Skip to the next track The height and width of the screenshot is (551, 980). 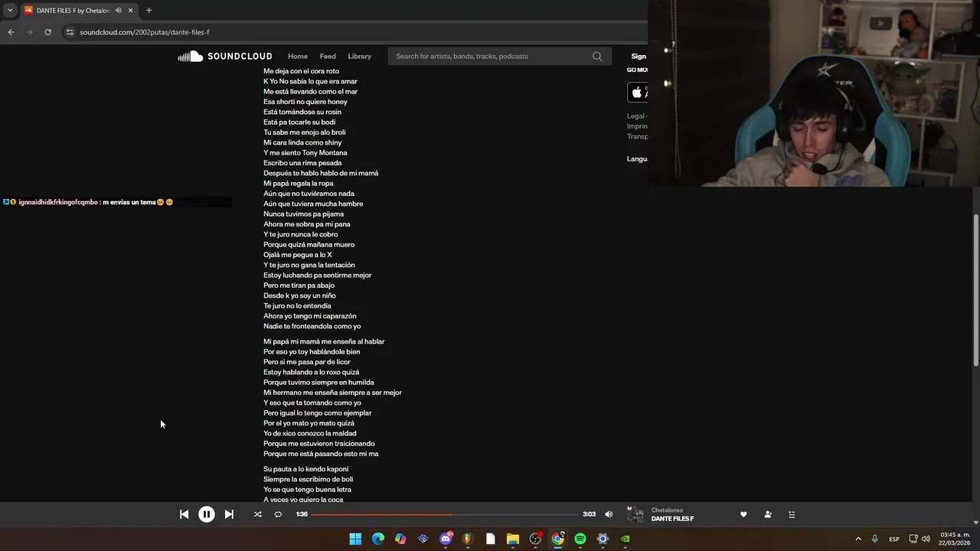tap(229, 514)
